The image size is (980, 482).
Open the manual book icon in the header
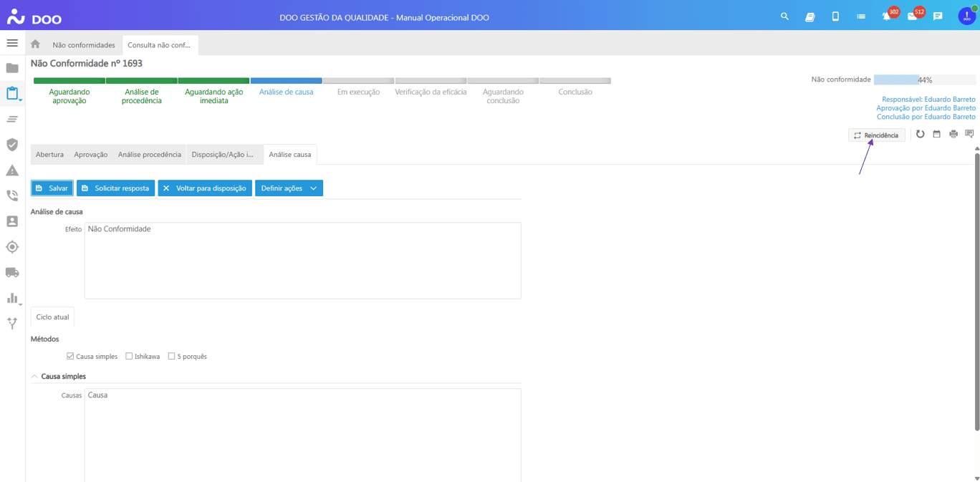coord(810,16)
